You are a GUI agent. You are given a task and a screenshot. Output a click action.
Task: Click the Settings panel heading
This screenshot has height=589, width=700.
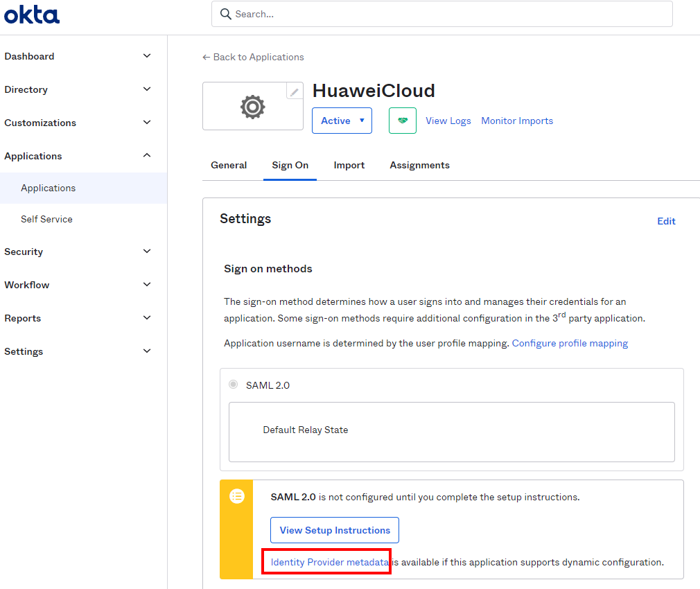pyautogui.click(x=245, y=219)
